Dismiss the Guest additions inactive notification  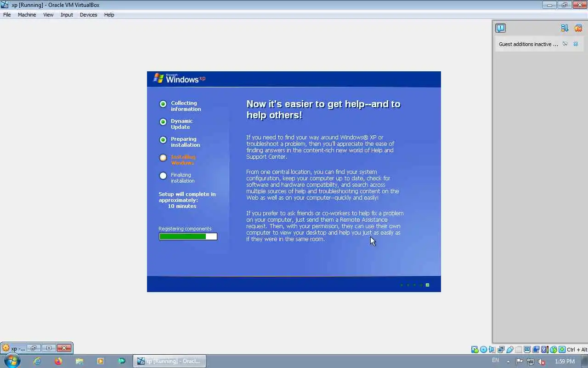pyautogui.click(x=576, y=44)
